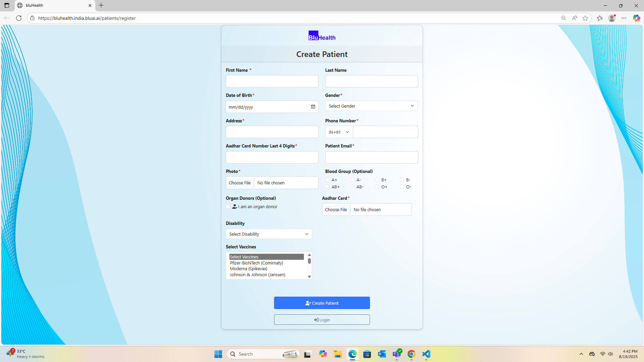Select Moderna (Spikevax) in vaccines list
This screenshot has width=644, height=362.
249,269
